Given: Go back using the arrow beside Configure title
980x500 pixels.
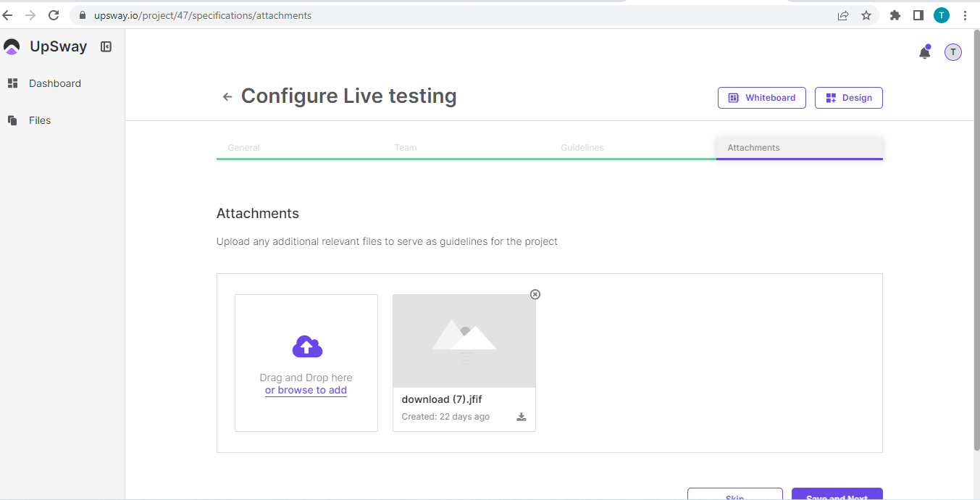Looking at the screenshot, I should click(x=227, y=97).
